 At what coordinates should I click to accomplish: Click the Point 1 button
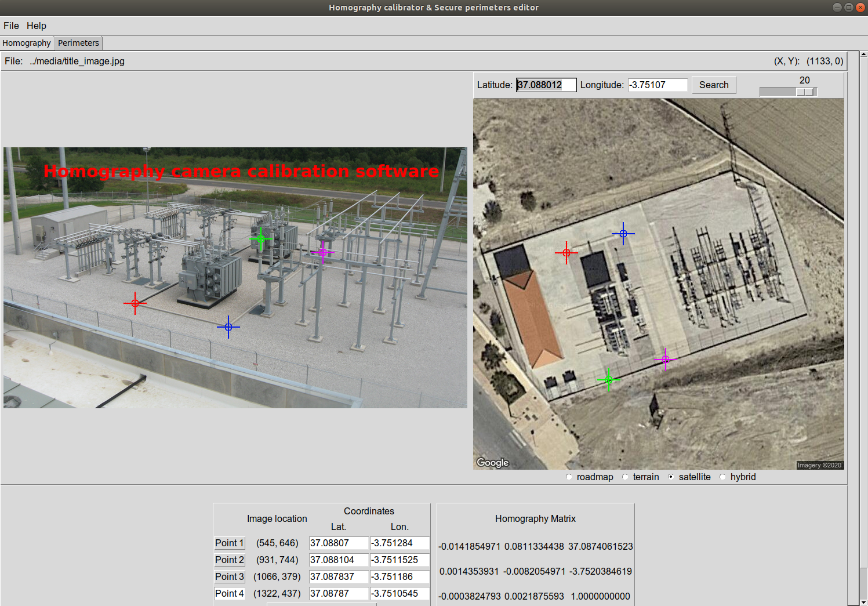230,543
